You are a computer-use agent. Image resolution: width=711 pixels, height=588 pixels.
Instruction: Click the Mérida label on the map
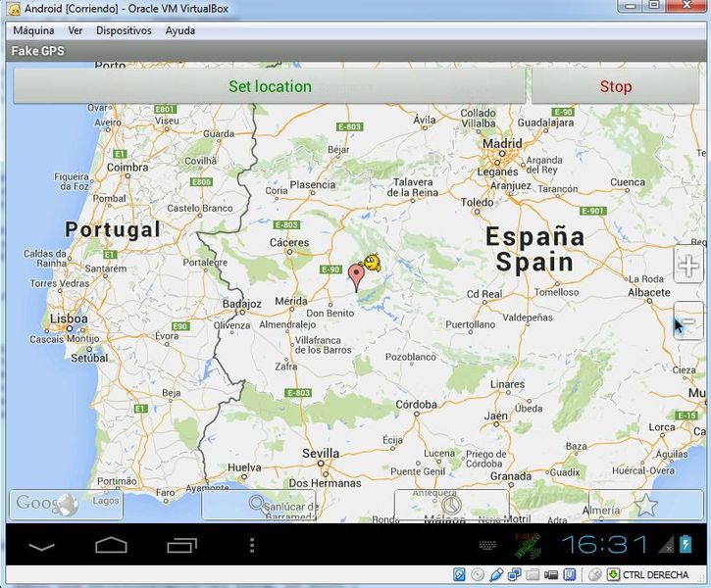[291, 301]
